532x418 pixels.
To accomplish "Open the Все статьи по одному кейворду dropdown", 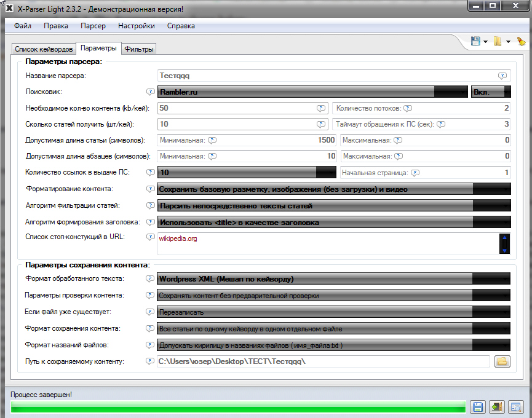I will tap(333, 328).
